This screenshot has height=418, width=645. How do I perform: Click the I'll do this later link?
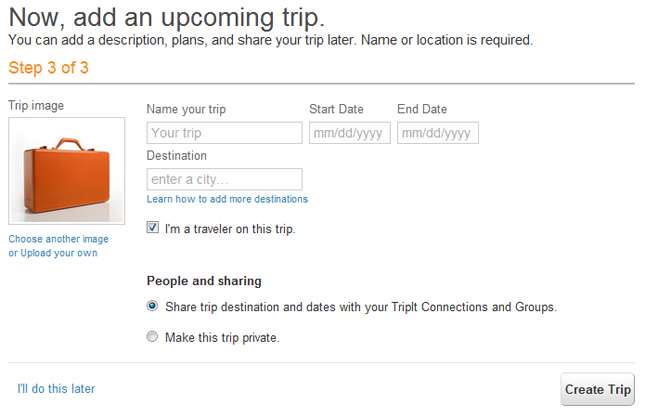(x=56, y=389)
